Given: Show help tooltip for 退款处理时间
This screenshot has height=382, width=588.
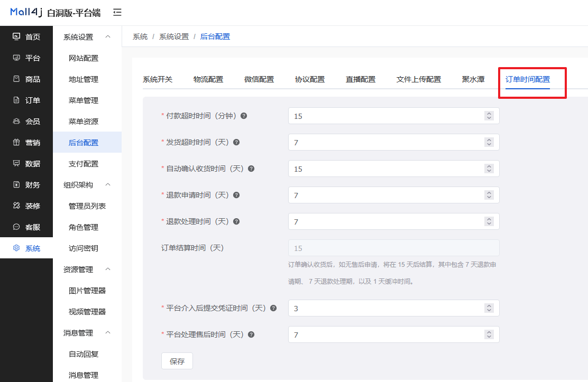Looking at the screenshot, I should tap(236, 221).
